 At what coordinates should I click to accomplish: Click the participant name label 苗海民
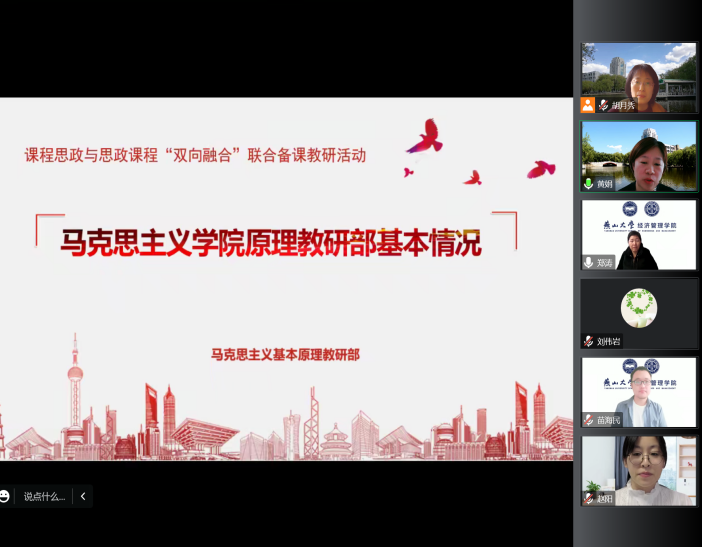tap(610, 420)
